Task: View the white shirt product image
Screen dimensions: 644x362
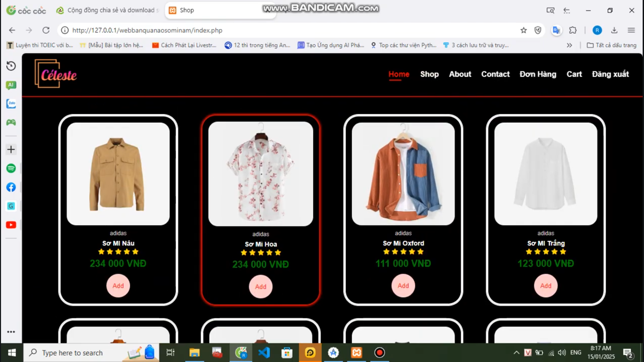Action: [x=546, y=174]
